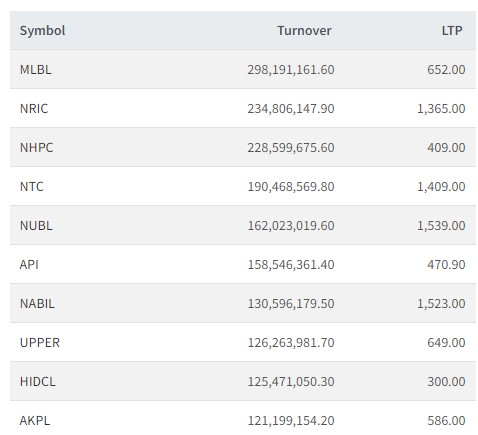Select the UPPER symbol

tap(40, 343)
